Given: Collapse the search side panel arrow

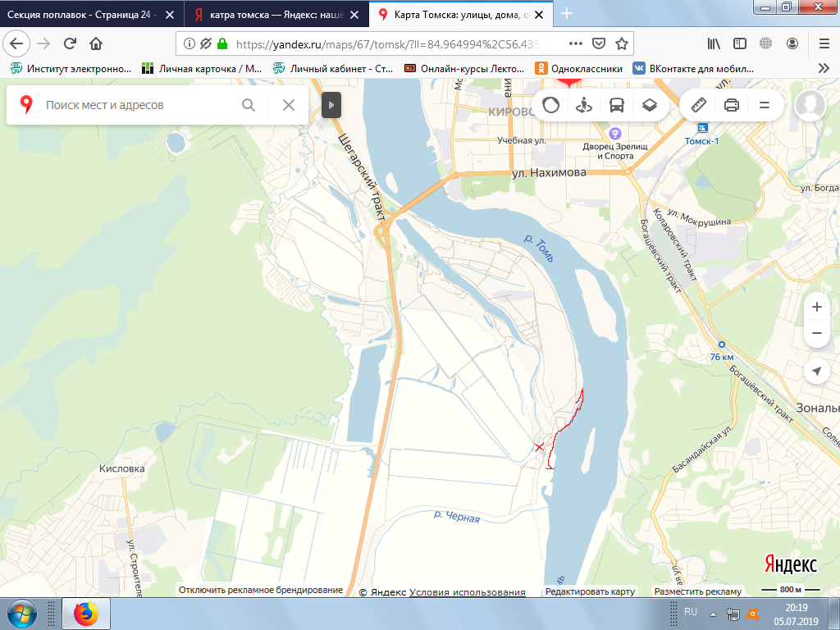Looking at the screenshot, I should (331, 105).
